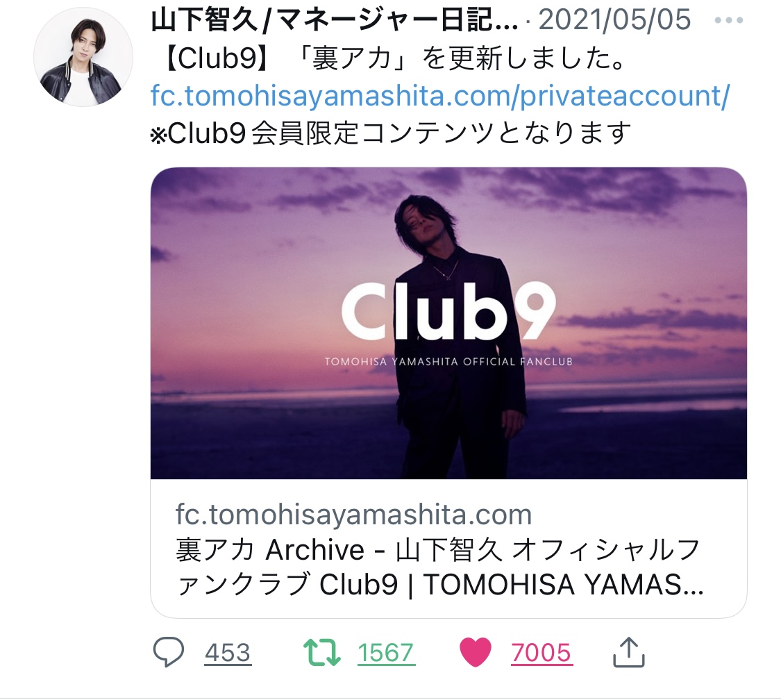781x700 pixels.
Task: Click the card domain fc.tomohisayamashita.com
Action: [x=353, y=515]
